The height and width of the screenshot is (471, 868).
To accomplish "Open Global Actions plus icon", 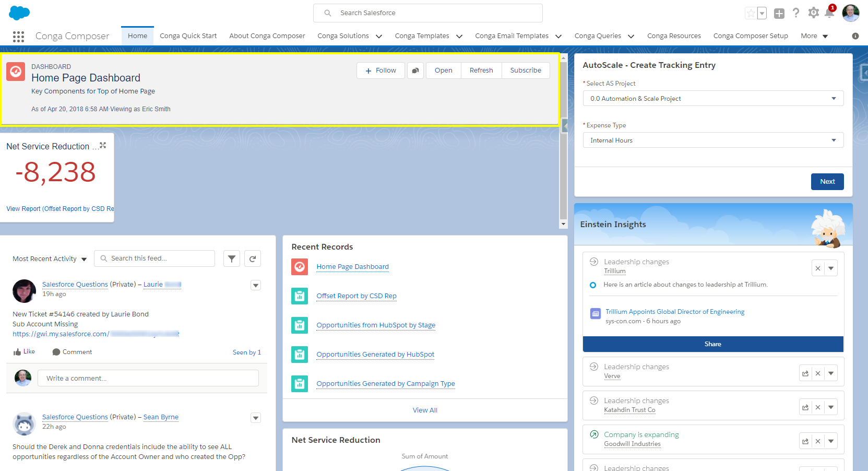I will pyautogui.click(x=779, y=14).
